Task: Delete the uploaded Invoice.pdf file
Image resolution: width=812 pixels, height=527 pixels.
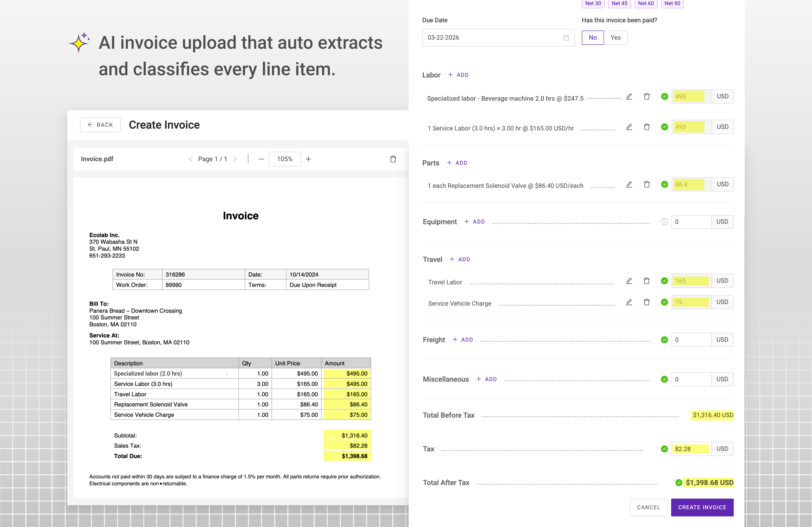Action: coord(393,159)
